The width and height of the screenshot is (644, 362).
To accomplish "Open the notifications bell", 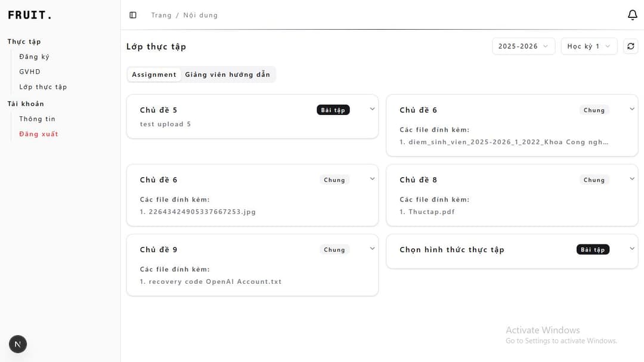I will point(633,15).
